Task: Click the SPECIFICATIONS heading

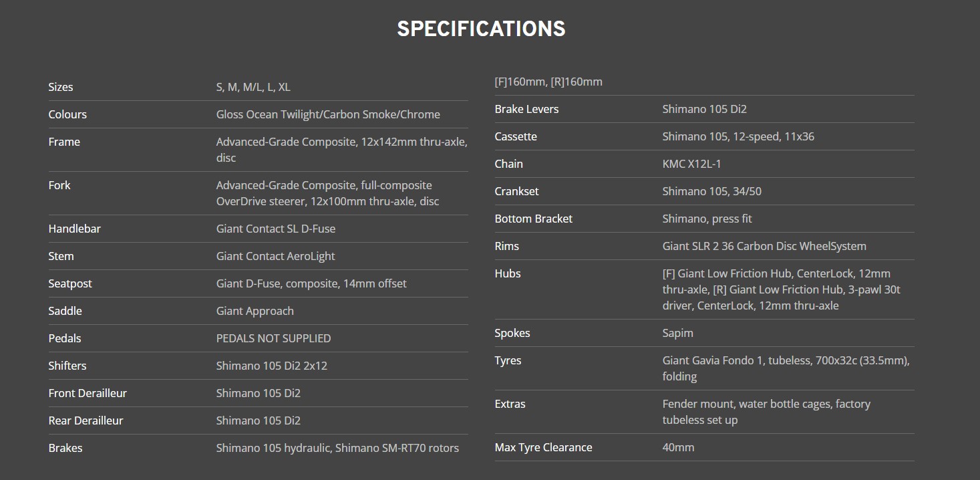Action: [481, 29]
